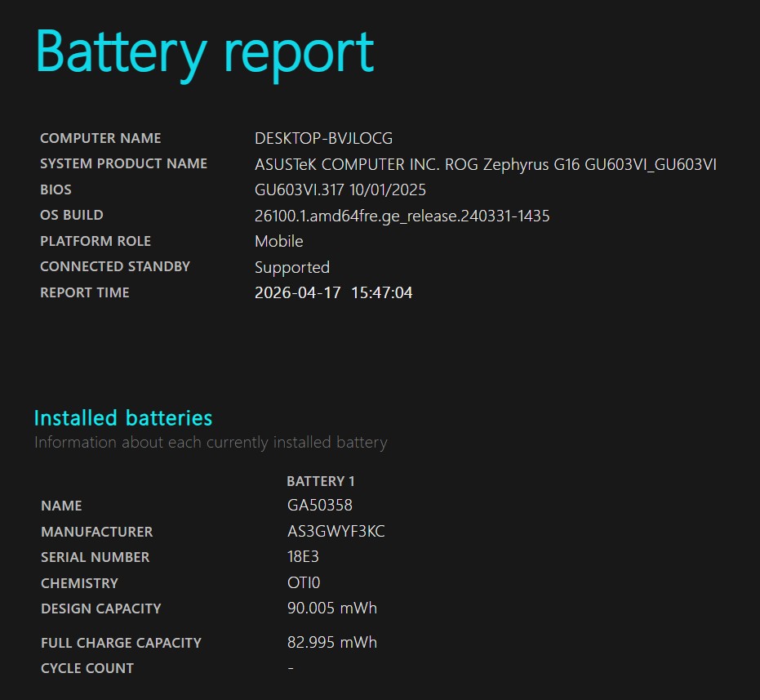This screenshot has width=760, height=700.
Task: Click the chemistry value OTI0
Action: (x=304, y=583)
